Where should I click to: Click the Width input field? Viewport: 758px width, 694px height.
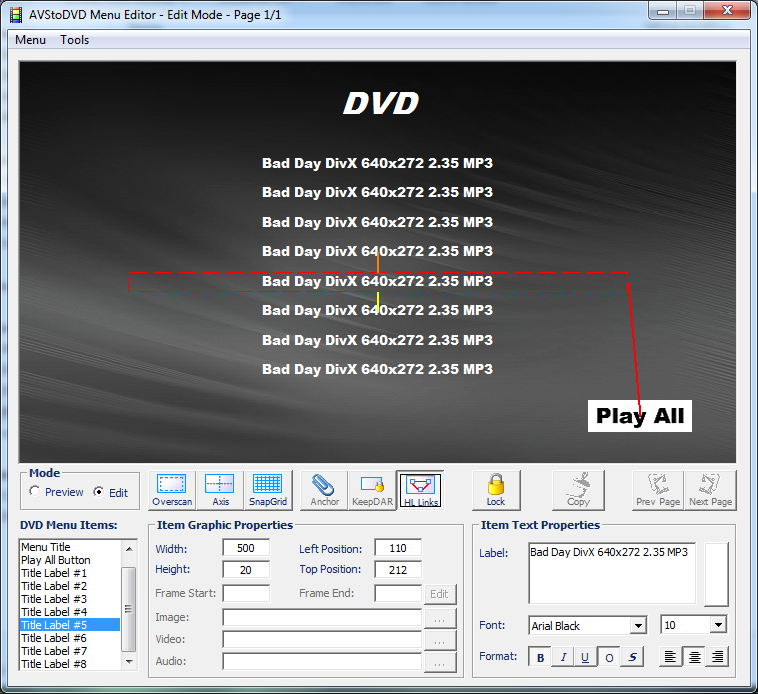coord(246,548)
